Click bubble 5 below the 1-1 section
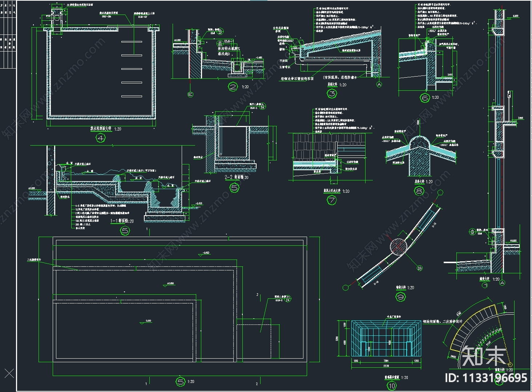The width and height of the screenshot is (532, 392). 125,230
